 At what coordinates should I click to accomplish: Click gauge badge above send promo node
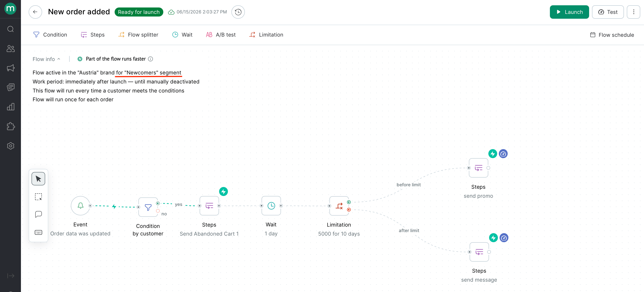pyautogui.click(x=503, y=154)
